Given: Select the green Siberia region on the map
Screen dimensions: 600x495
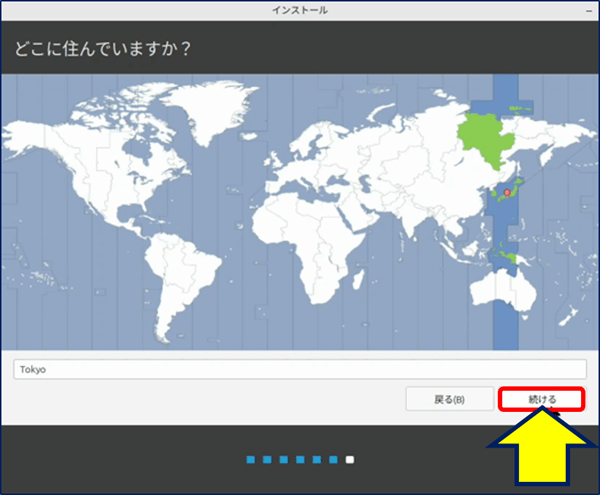Looking at the screenshot, I should click(x=484, y=141).
